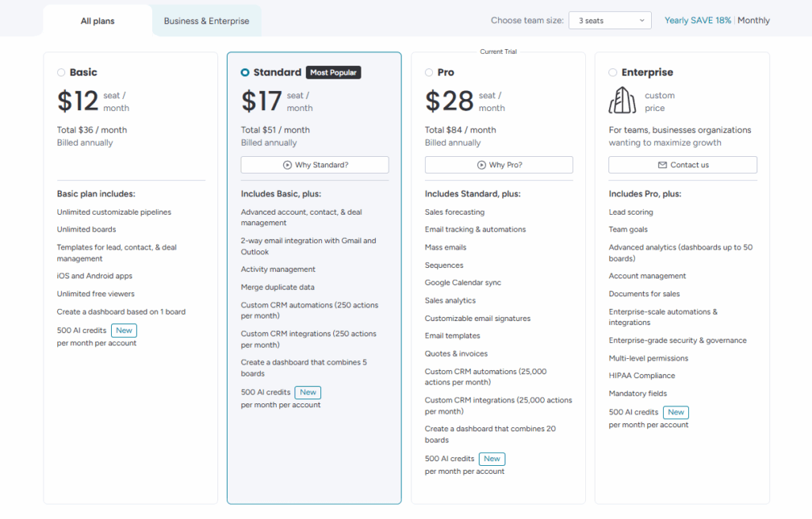The width and height of the screenshot is (812, 519).
Task: Click the Current Trial label above Pro
Action: pyautogui.click(x=498, y=52)
